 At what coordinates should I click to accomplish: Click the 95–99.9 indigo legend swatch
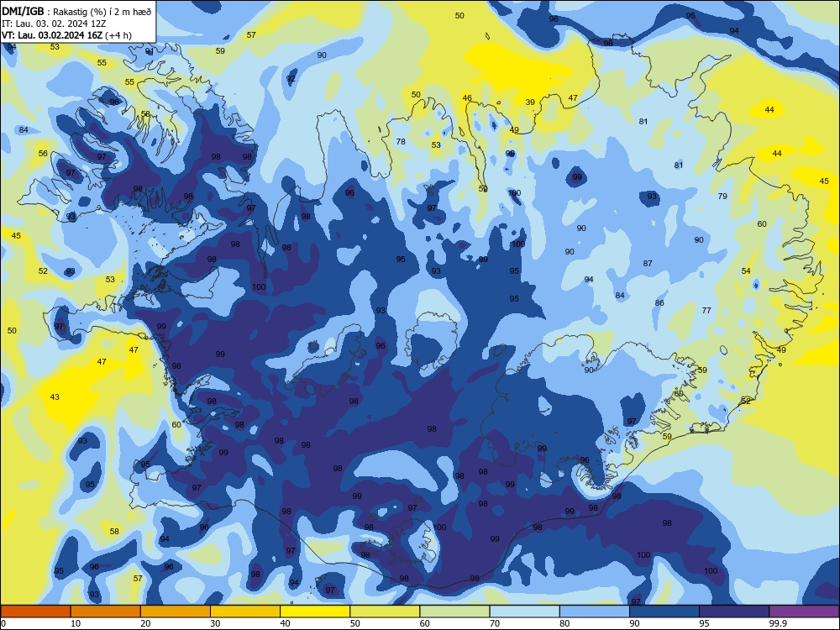coord(734,612)
